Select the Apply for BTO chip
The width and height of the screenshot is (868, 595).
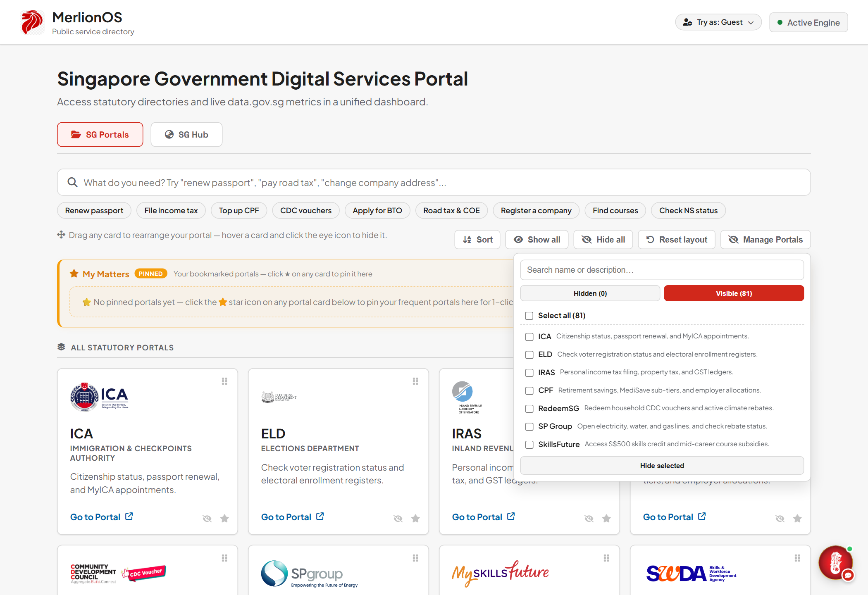pos(377,210)
